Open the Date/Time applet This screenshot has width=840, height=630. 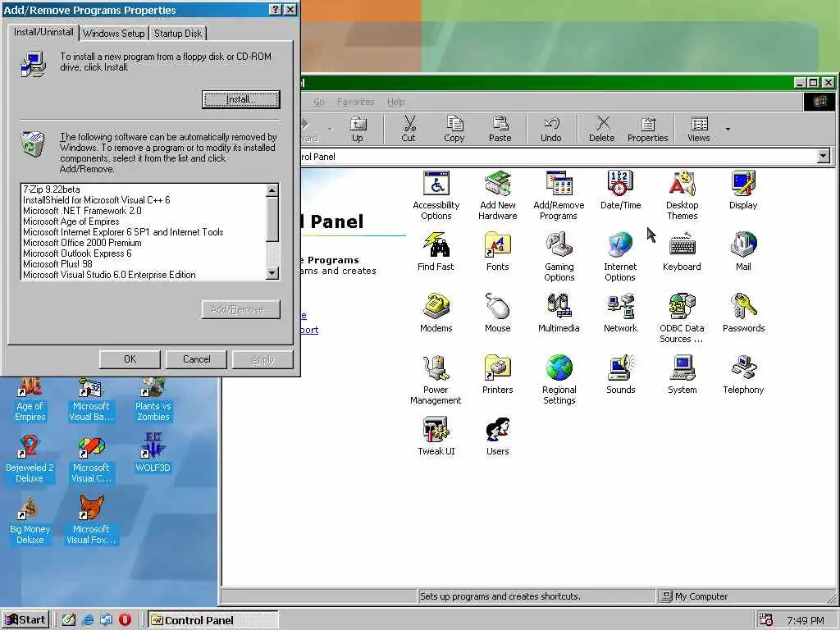pyautogui.click(x=620, y=190)
